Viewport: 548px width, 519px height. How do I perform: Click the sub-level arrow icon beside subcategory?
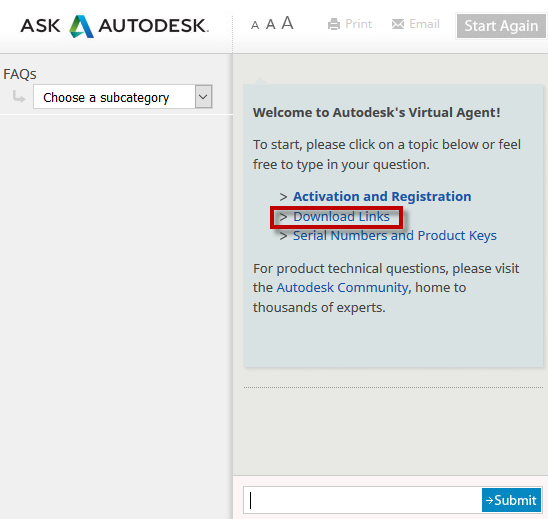(19, 96)
